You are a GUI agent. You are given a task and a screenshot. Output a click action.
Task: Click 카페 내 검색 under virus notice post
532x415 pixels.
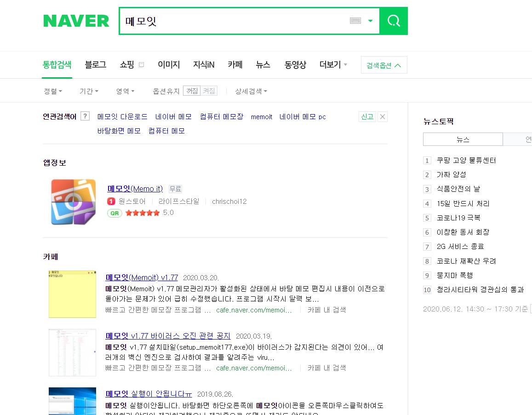pos(326,368)
